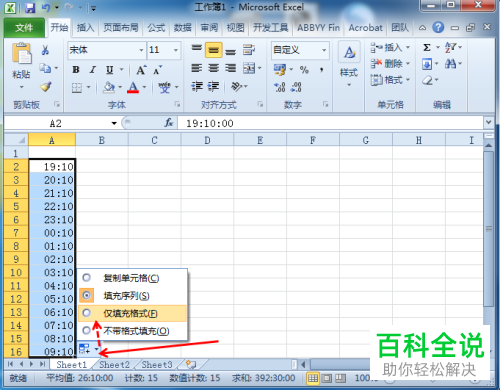Image resolution: width=500 pixels, height=390 pixels.
Task: Switch to Page Layout view
Action: tap(327, 378)
